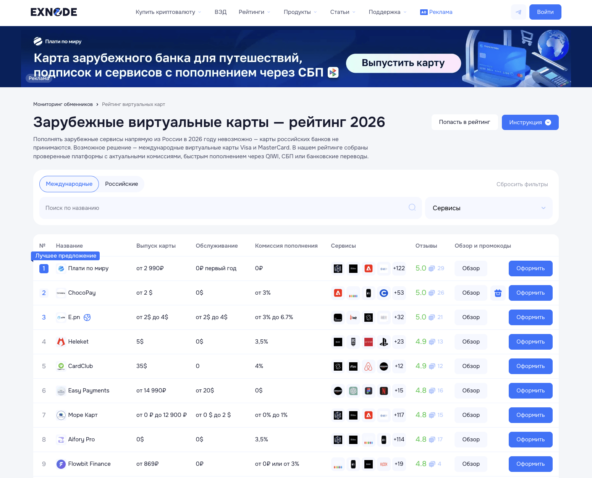Expand the Поддержка navigation menu
Image resolution: width=592 pixels, height=478 pixels.
point(387,12)
